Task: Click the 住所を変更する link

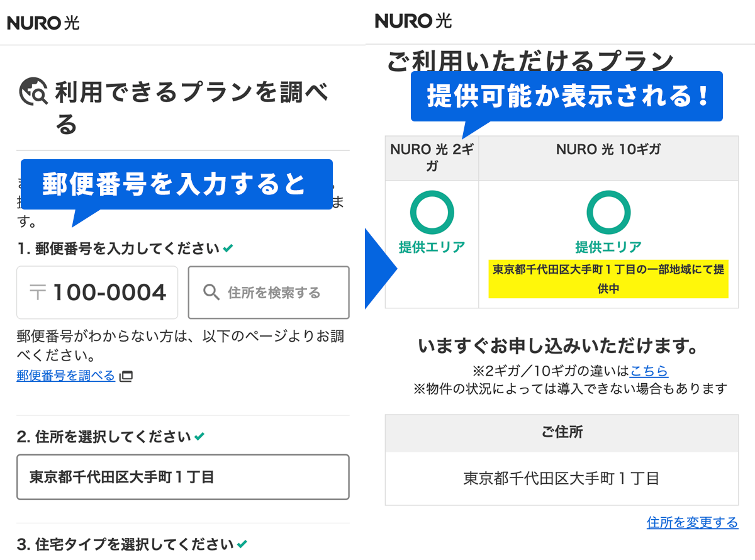Action: [x=692, y=522]
